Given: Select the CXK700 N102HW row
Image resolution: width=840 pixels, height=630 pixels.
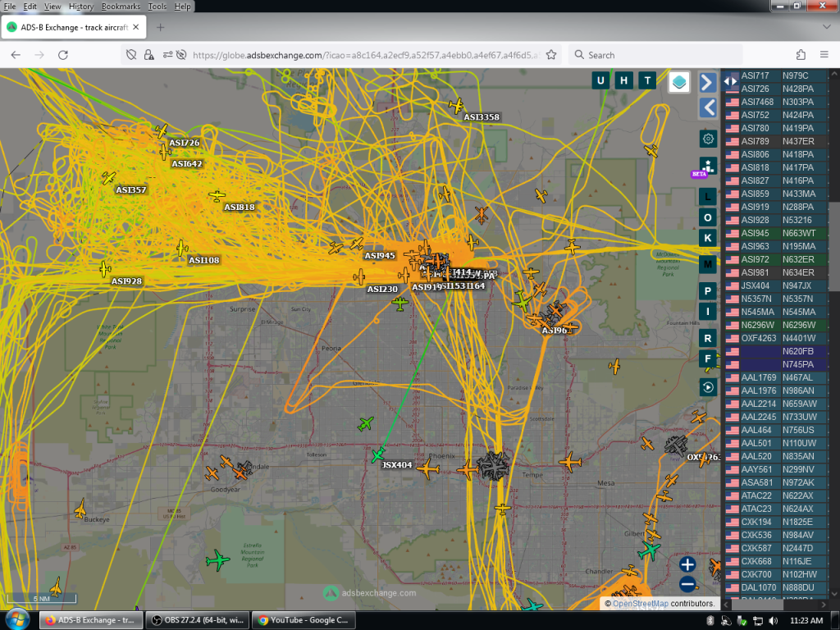Looking at the screenshot, I should coord(775,574).
